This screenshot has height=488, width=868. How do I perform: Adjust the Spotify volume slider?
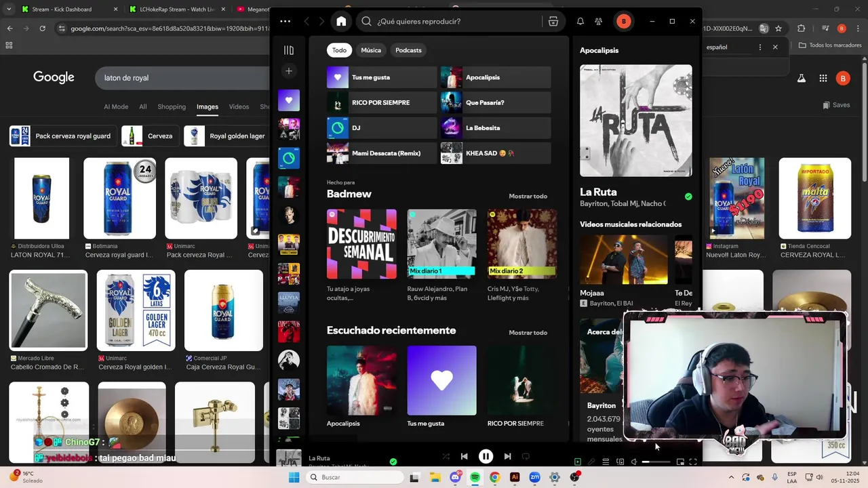656,462
